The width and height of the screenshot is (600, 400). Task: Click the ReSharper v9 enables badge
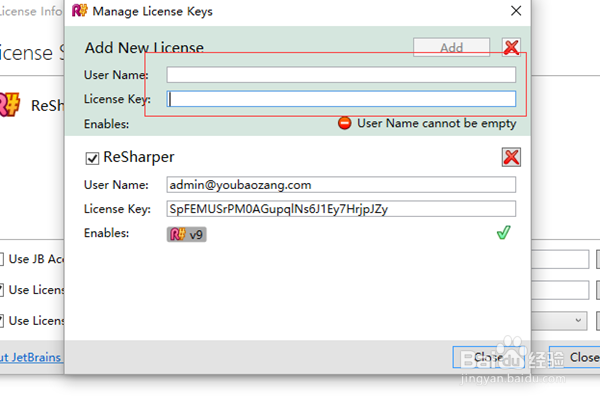click(x=187, y=234)
